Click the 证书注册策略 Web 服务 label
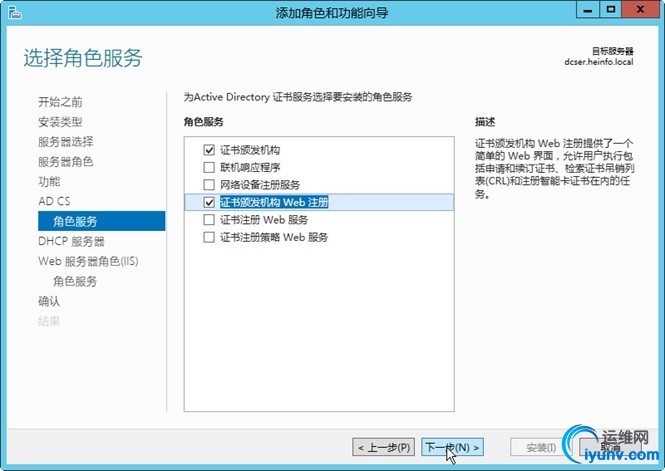Viewport: 665px width, 471px height. tap(274, 237)
